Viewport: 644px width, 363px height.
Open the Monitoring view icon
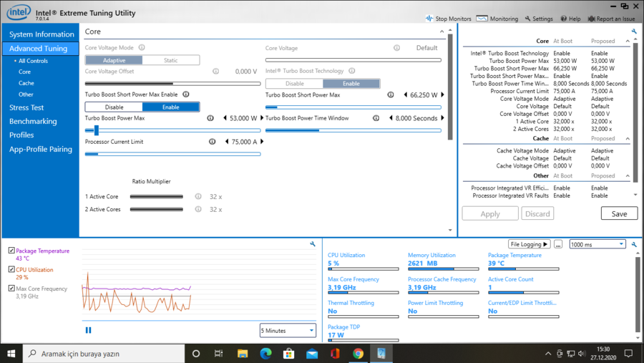[482, 19]
